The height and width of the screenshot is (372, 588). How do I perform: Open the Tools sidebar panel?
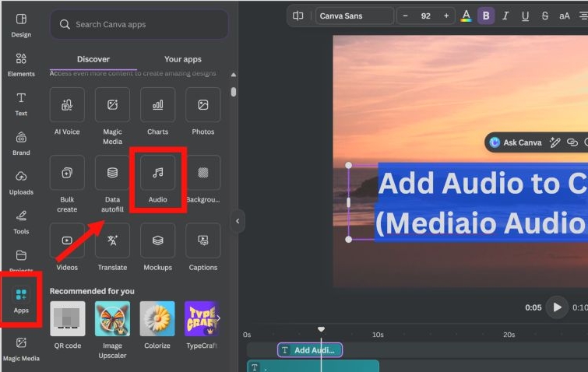click(x=21, y=223)
